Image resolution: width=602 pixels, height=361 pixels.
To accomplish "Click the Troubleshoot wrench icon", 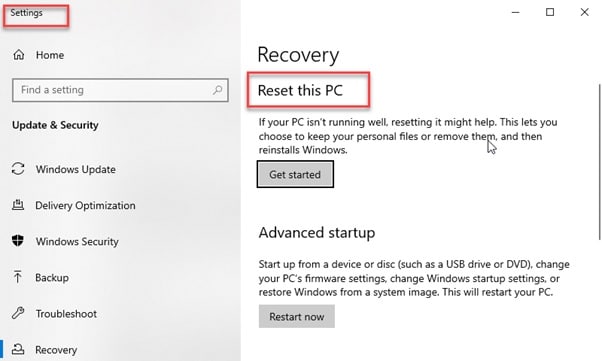I will coord(18,313).
